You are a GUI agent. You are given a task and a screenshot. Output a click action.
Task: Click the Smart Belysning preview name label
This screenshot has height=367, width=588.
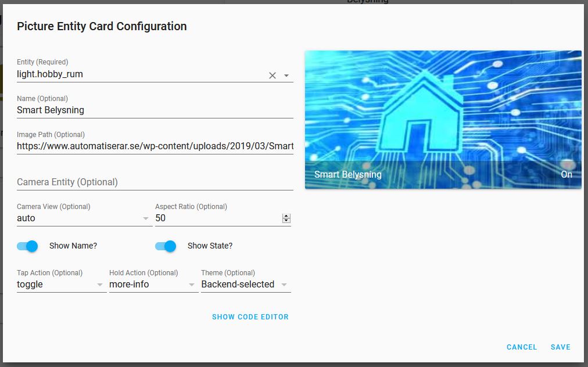[347, 175]
